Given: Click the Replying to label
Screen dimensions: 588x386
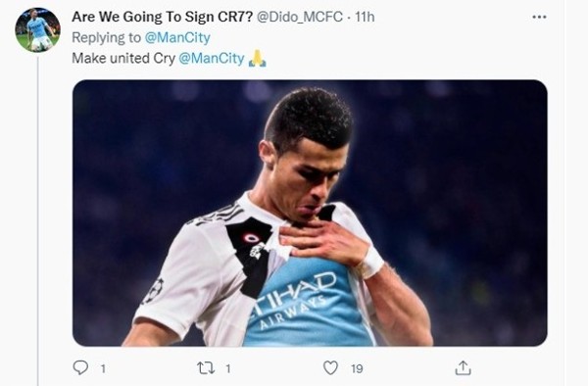Looking at the screenshot, I should pos(106,37).
